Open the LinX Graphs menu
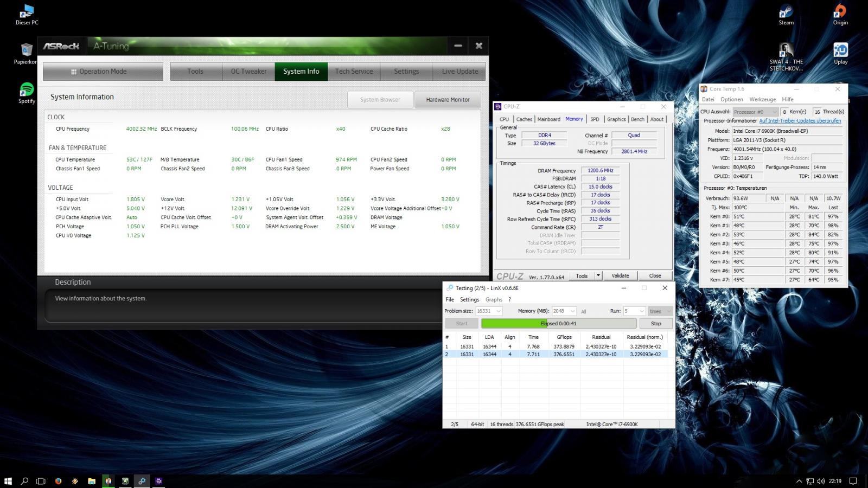The height and width of the screenshot is (488, 868). point(494,299)
